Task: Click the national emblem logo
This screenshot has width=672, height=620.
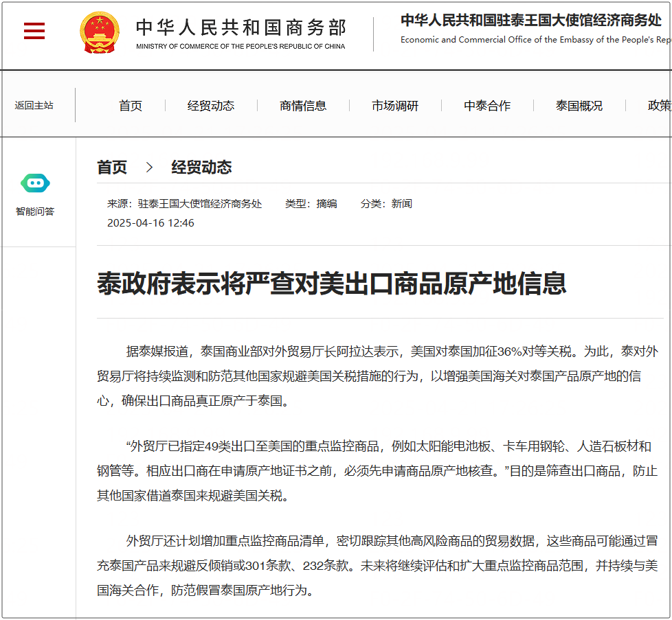Action: pos(100,30)
